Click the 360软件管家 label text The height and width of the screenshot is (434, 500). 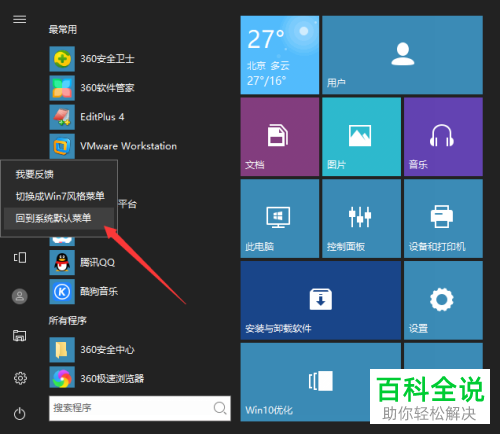coord(107,88)
